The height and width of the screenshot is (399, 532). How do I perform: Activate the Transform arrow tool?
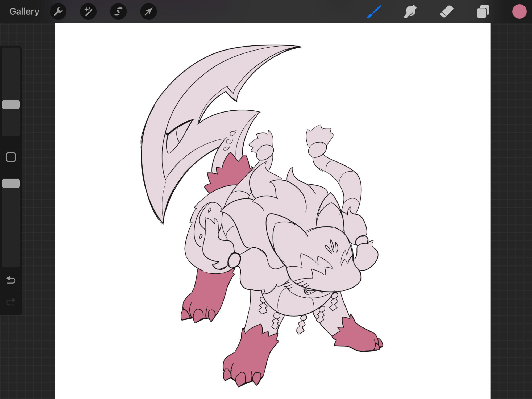(x=148, y=11)
